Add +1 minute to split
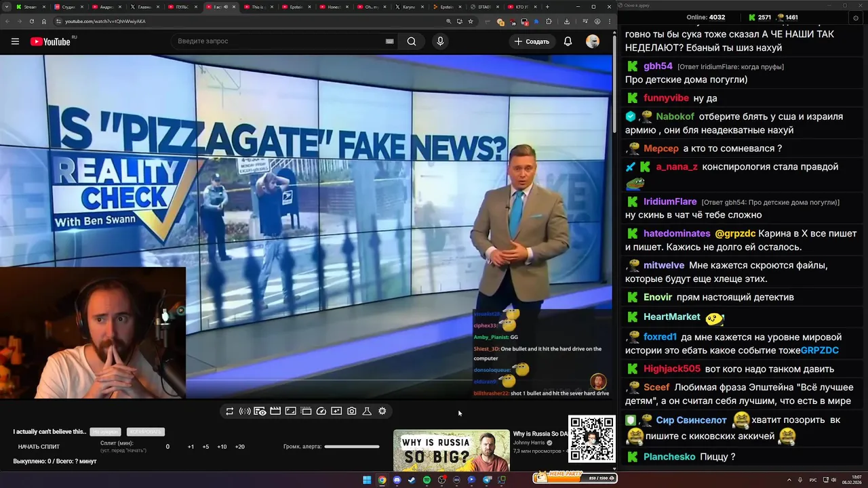This screenshot has height=488, width=868. pyautogui.click(x=191, y=447)
